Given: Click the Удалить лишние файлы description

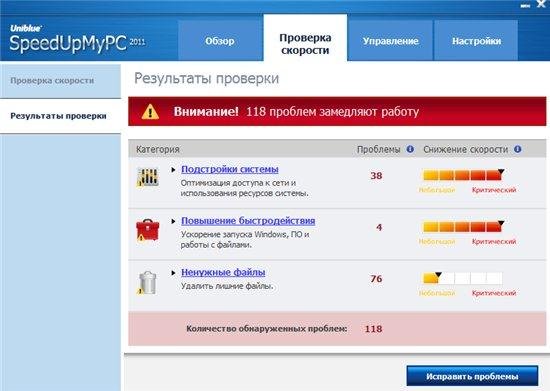Looking at the screenshot, I should (227, 286).
